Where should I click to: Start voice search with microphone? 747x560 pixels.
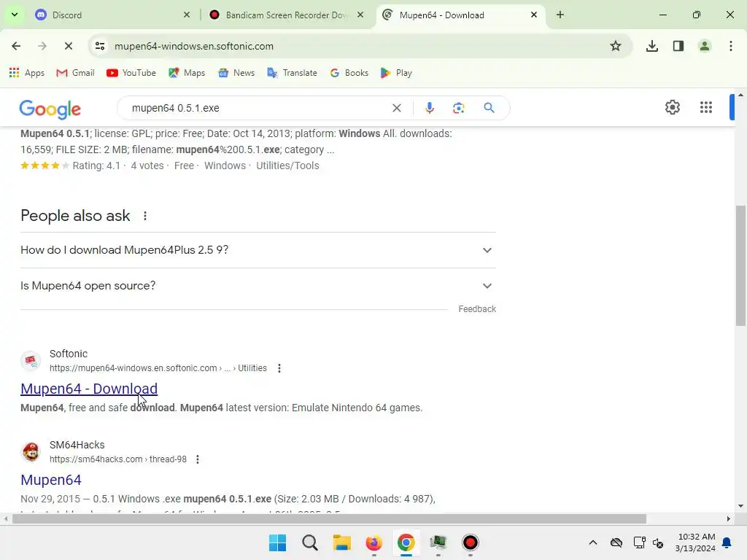point(429,108)
